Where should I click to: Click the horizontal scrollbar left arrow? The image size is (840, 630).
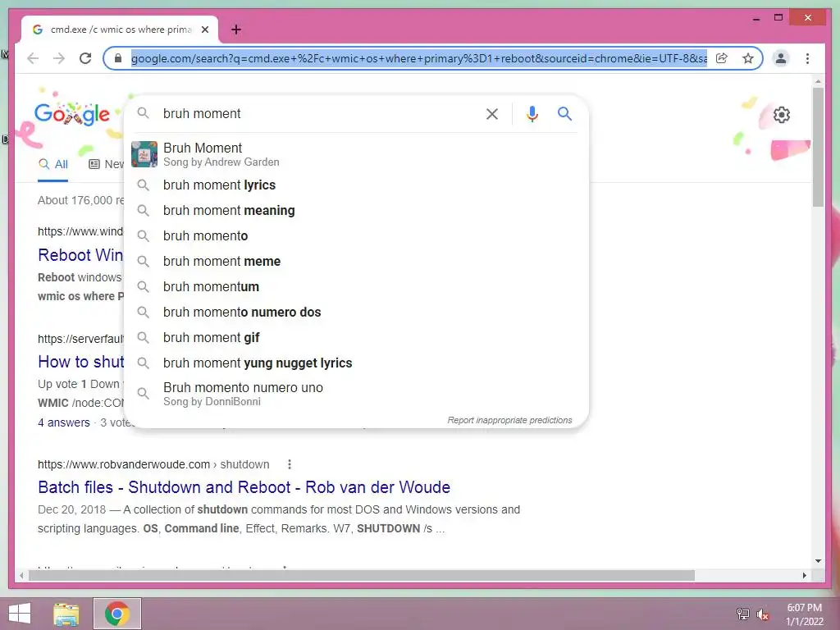(21, 575)
